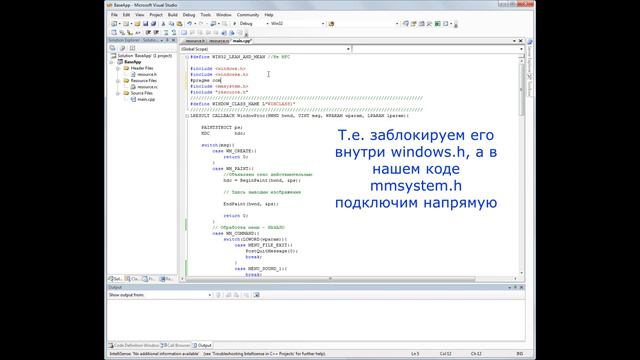Click the Toggle Word Wrap icon in Output toolbar

coord(256,295)
